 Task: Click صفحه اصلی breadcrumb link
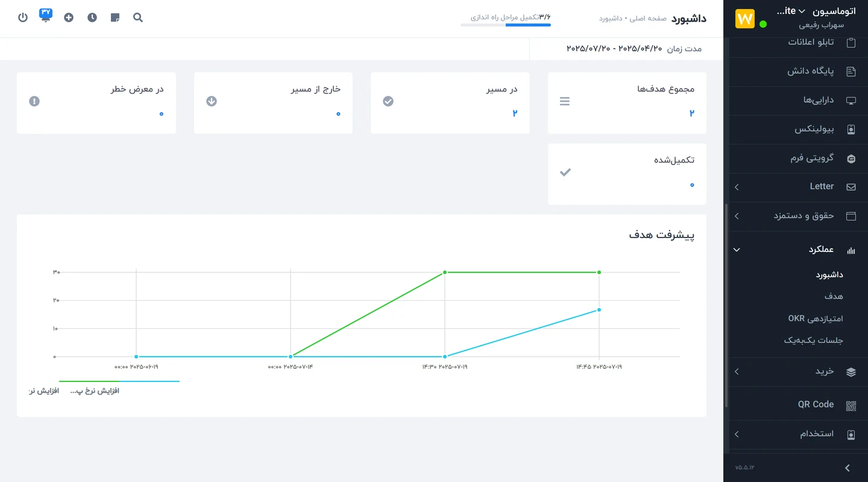point(648,19)
